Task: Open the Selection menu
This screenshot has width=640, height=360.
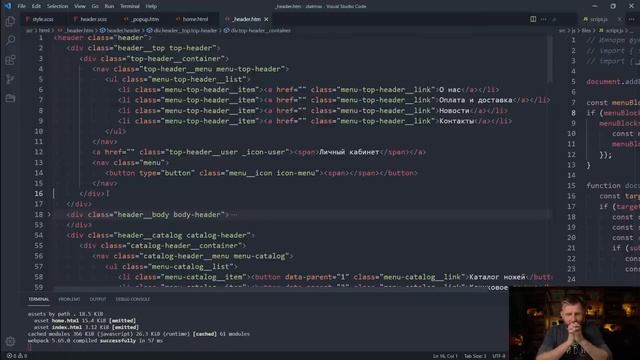Action: 58,6
